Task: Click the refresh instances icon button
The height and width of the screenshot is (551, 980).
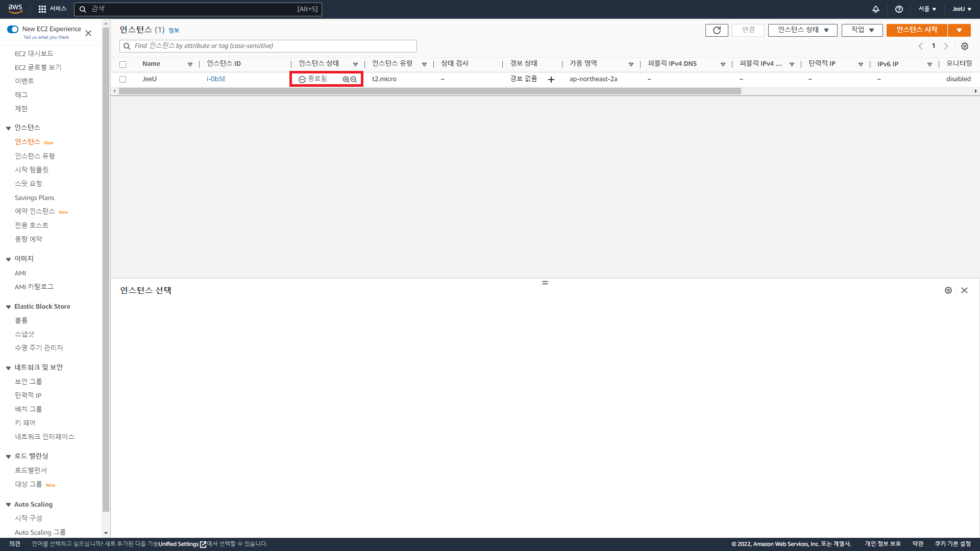Action: (717, 30)
